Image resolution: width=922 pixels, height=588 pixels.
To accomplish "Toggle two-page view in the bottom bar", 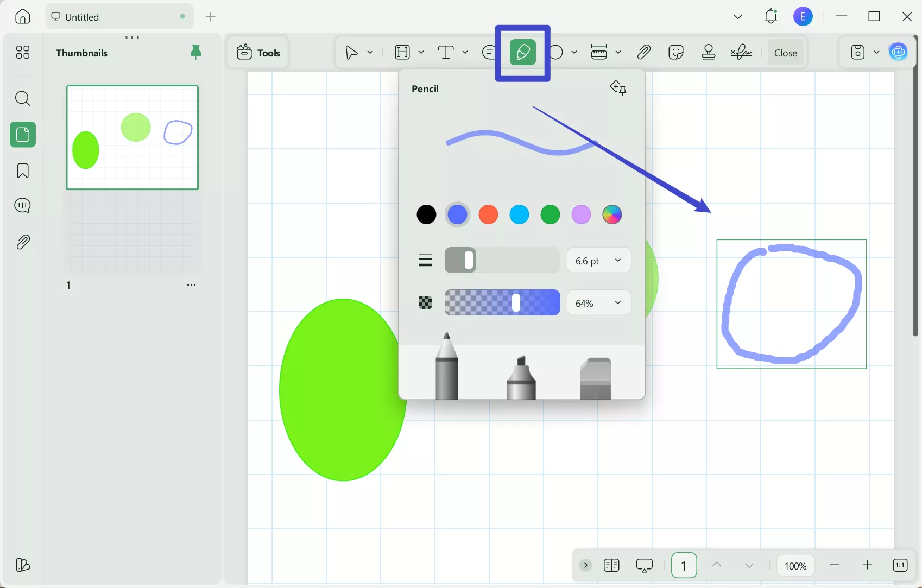I will (611, 565).
